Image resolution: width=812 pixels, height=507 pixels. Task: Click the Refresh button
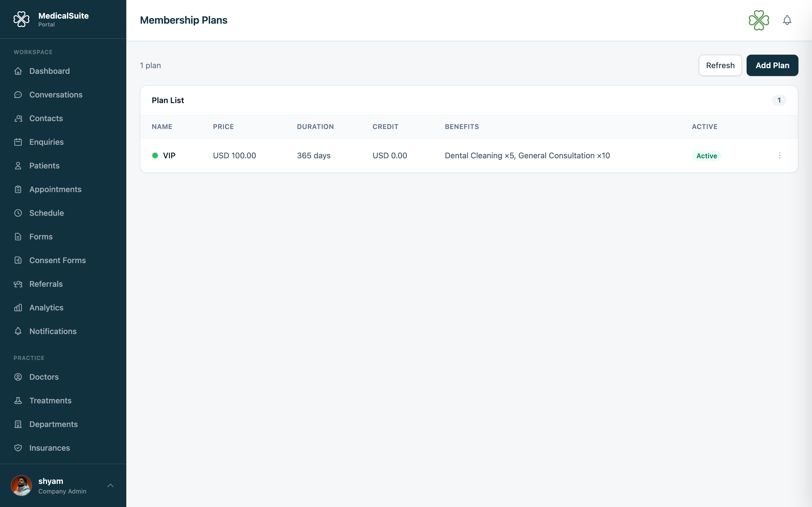click(x=720, y=65)
